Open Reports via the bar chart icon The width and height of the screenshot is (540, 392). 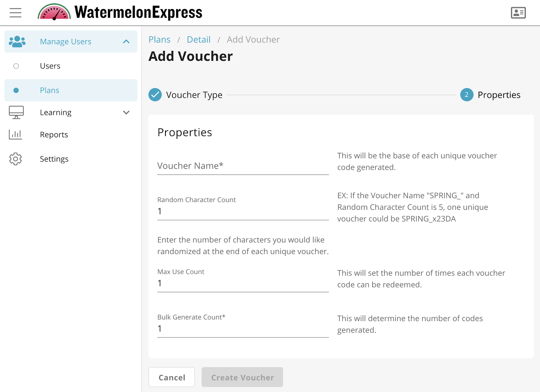tap(15, 134)
